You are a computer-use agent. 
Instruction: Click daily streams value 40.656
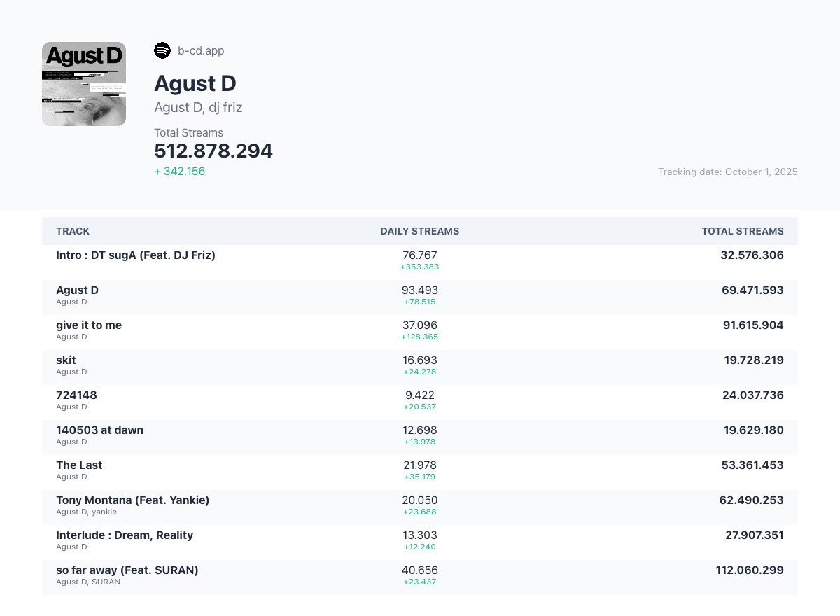(420, 570)
